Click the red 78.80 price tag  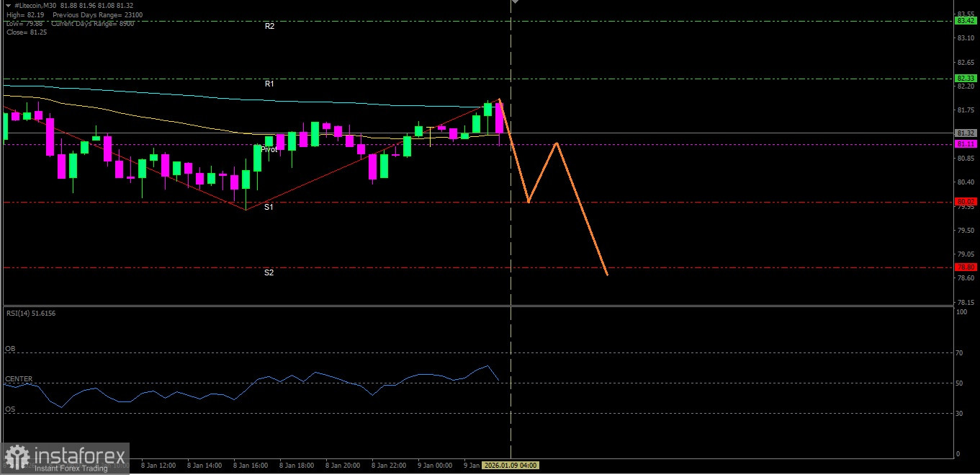tap(965, 267)
